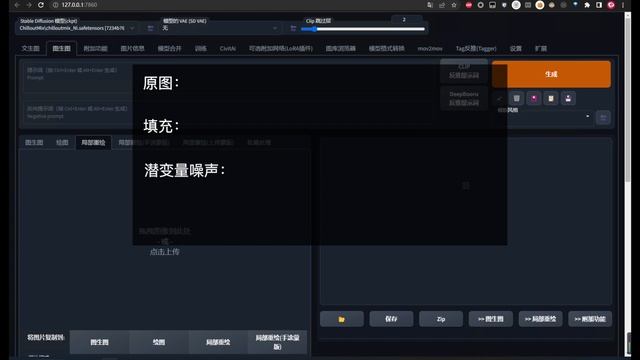
Task: Copy image to 绘图 button
Action: point(159,342)
